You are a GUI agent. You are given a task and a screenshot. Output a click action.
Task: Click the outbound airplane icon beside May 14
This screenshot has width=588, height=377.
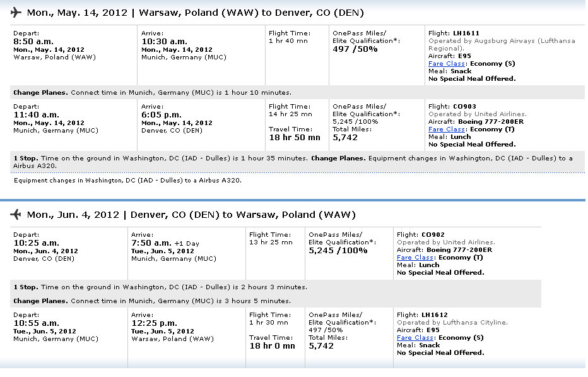coord(16,13)
